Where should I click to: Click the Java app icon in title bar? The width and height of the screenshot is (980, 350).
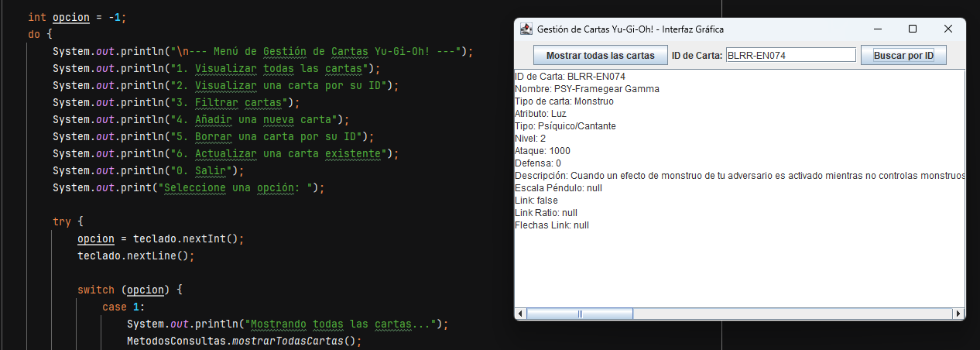pyautogui.click(x=526, y=29)
